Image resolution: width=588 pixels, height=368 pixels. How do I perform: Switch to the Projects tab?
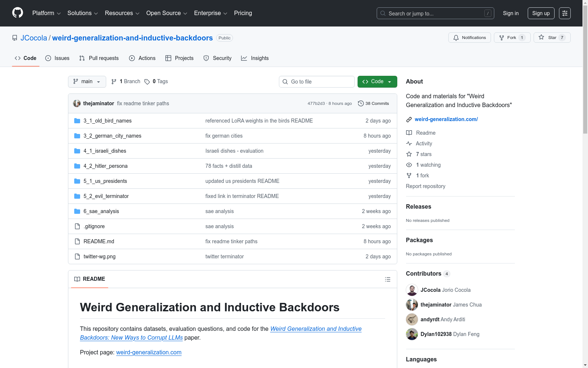179,58
